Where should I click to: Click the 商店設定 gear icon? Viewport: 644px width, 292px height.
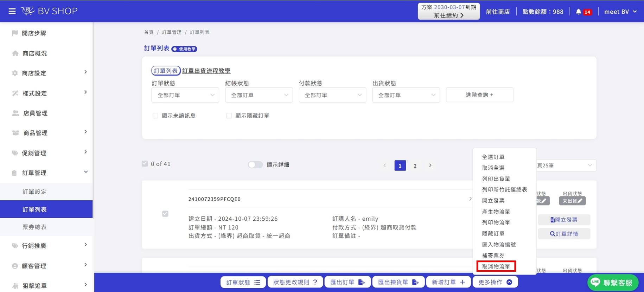pos(15,73)
